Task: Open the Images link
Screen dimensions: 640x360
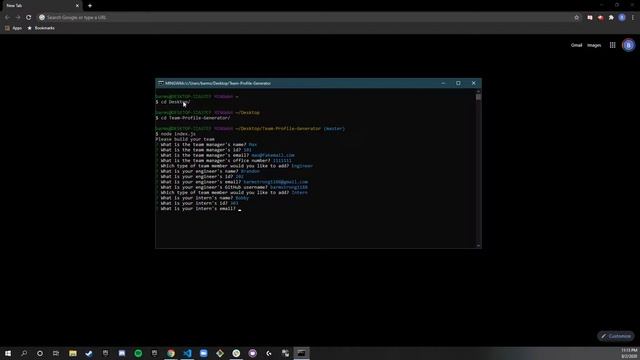Action: [x=594, y=45]
